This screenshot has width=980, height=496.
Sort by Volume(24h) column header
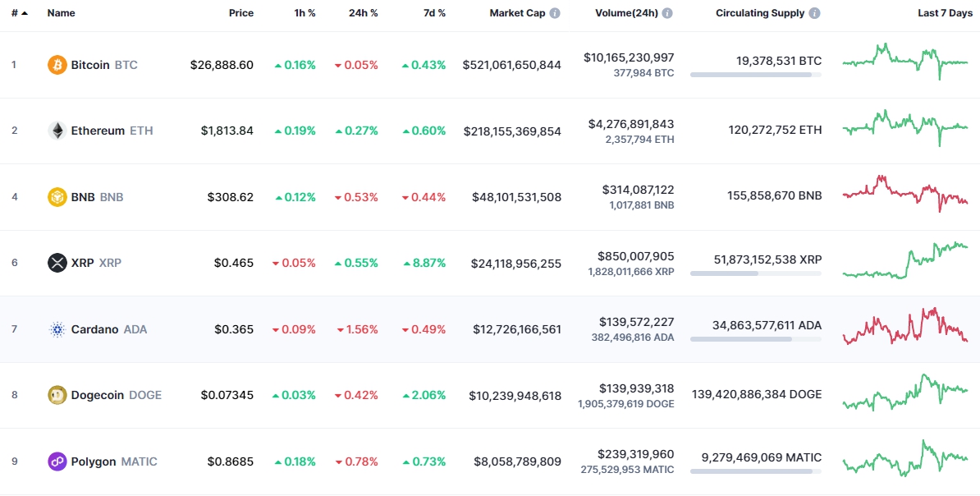coord(627,13)
